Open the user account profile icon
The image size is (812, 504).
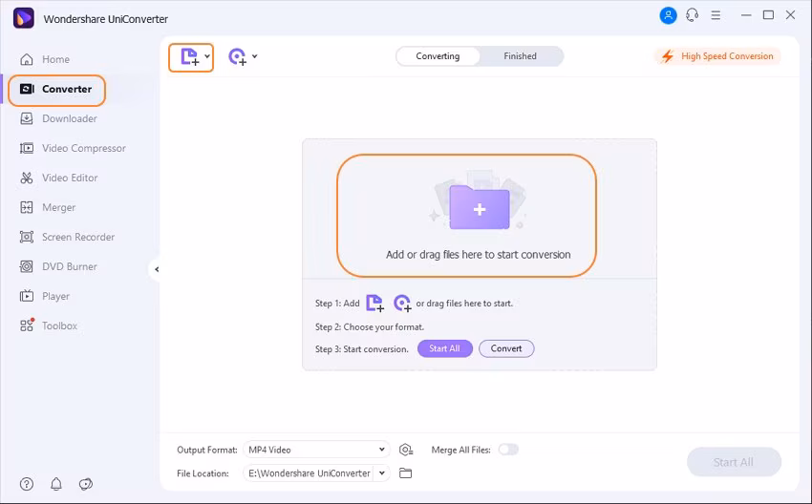668,15
